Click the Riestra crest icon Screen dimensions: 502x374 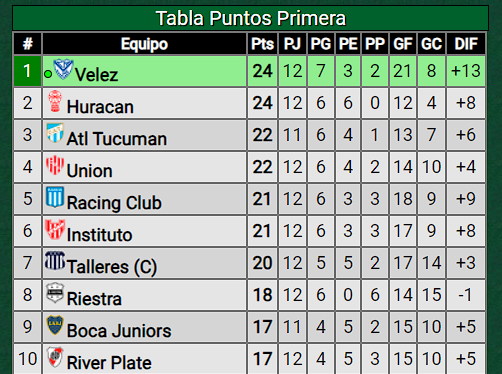pos(55,293)
